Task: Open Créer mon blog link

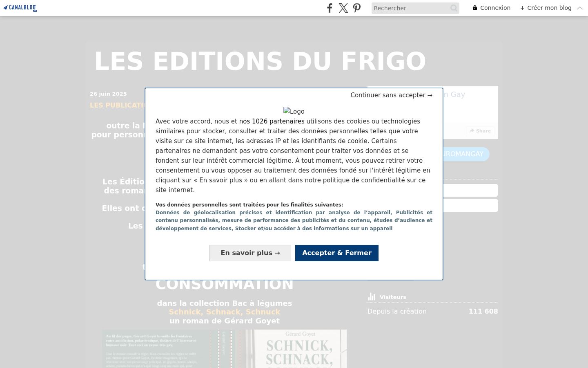Action: coord(546,8)
